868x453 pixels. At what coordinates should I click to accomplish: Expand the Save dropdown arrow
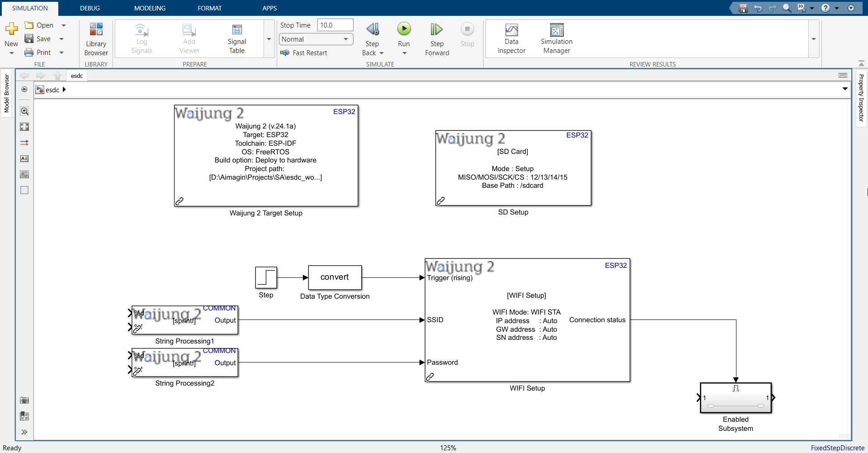tap(61, 39)
